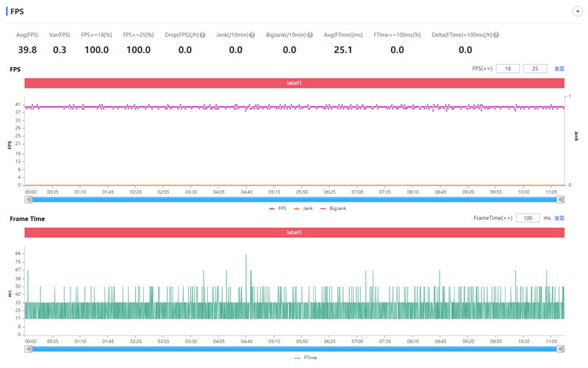Grab right handle of Frame Time zoom slider
588x368 pixels.
tap(560, 349)
